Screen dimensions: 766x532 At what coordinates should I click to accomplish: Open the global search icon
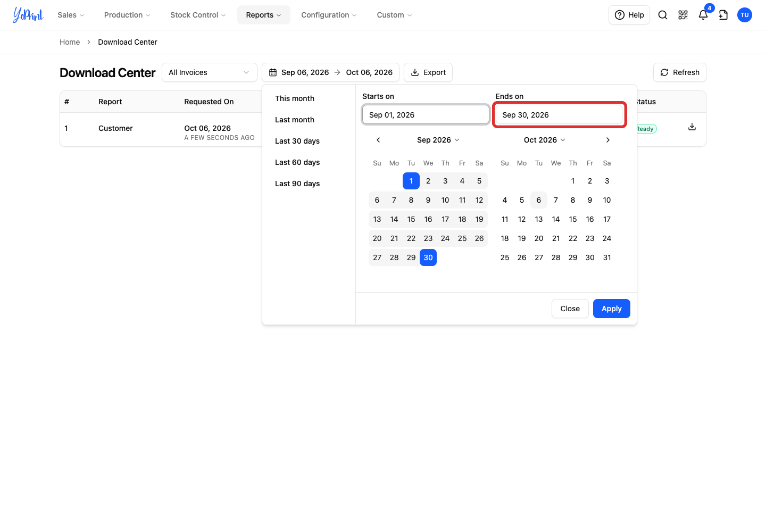(x=663, y=15)
